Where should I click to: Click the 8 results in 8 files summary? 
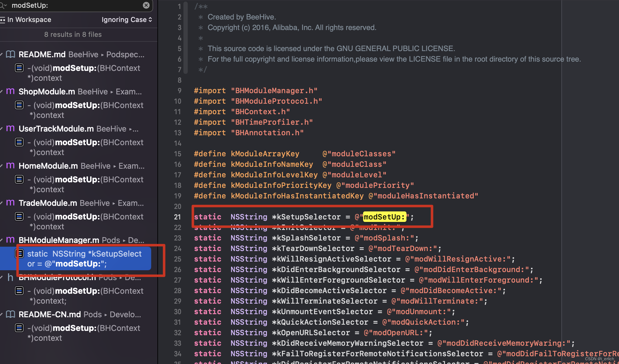[73, 34]
